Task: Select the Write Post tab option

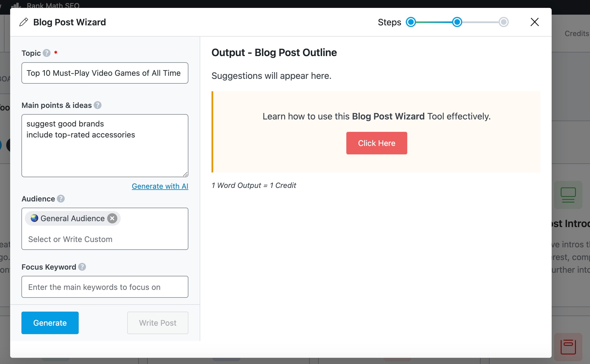Action: pyautogui.click(x=158, y=323)
